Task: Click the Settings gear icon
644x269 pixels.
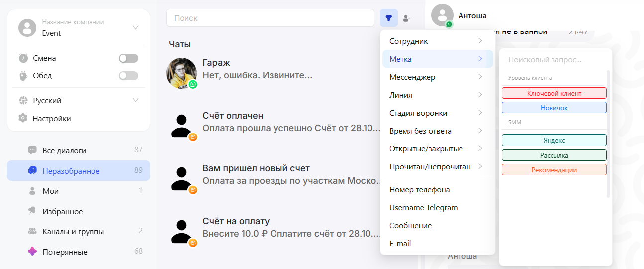Action: 23,119
